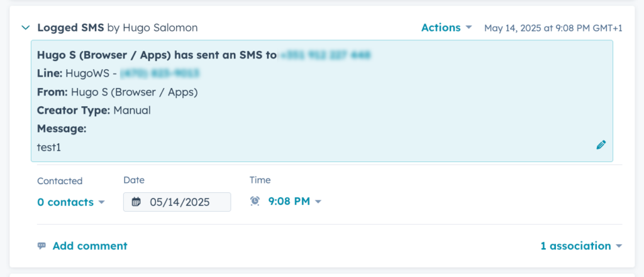Collapse the Logged SMS entry chevron
The image size is (644, 277).
26,28
